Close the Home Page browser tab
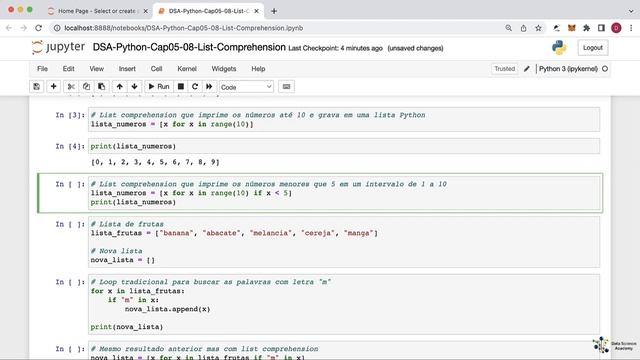This screenshot has height=360, width=640. 145,11
